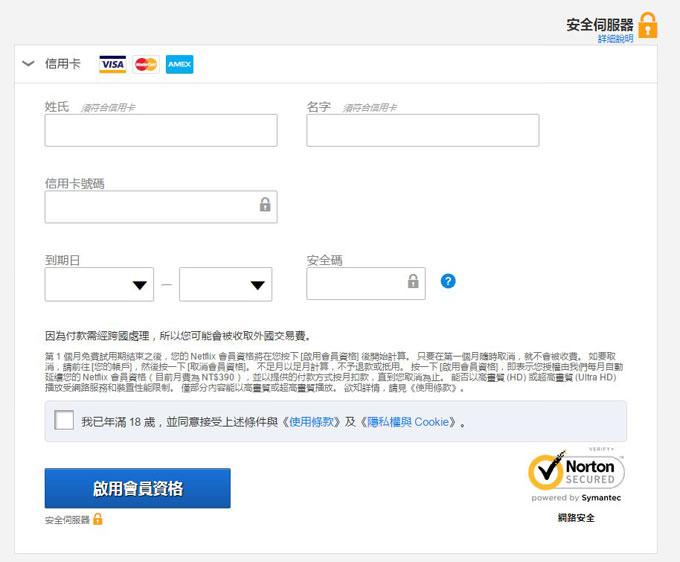This screenshot has height=562, width=680.
Task: Click the 安全碼 input field
Action: [355, 284]
